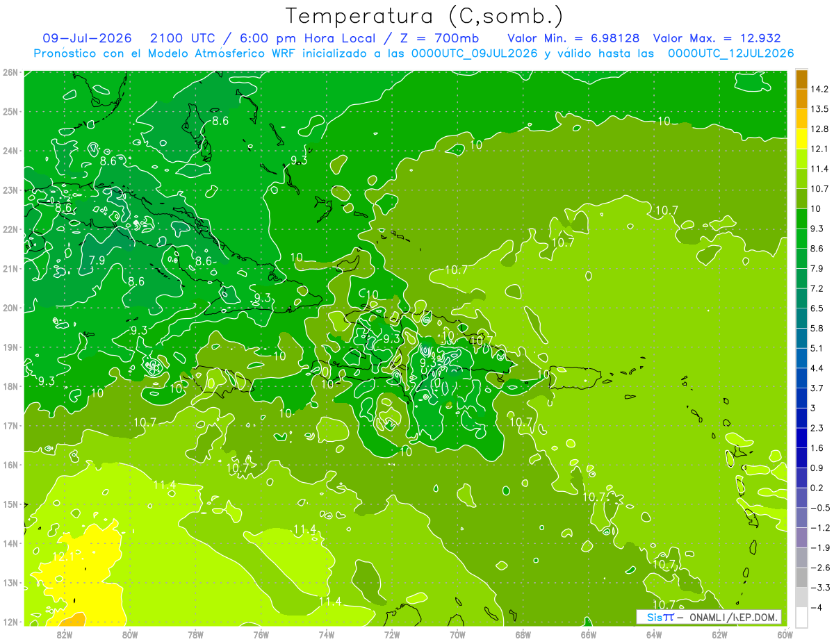Click the gray swatch between -3.3 and -2.6
Screen dimensions: 834x644
pos(801,577)
